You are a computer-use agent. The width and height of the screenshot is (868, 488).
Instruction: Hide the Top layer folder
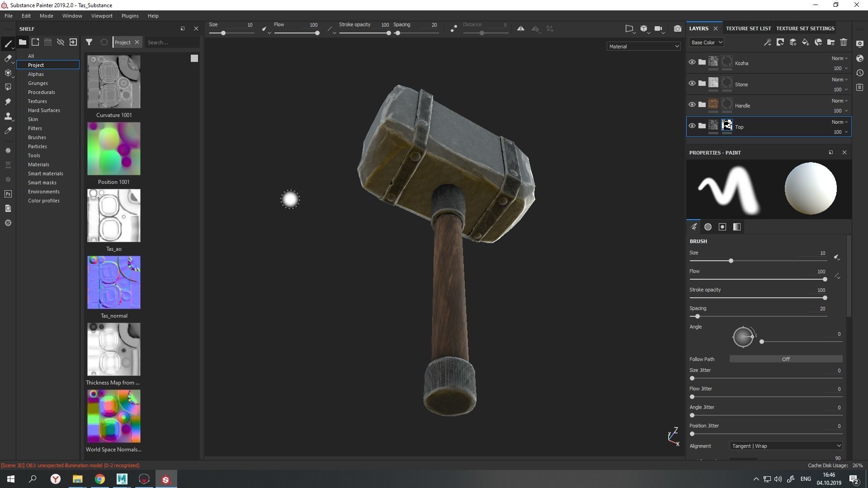point(692,126)
